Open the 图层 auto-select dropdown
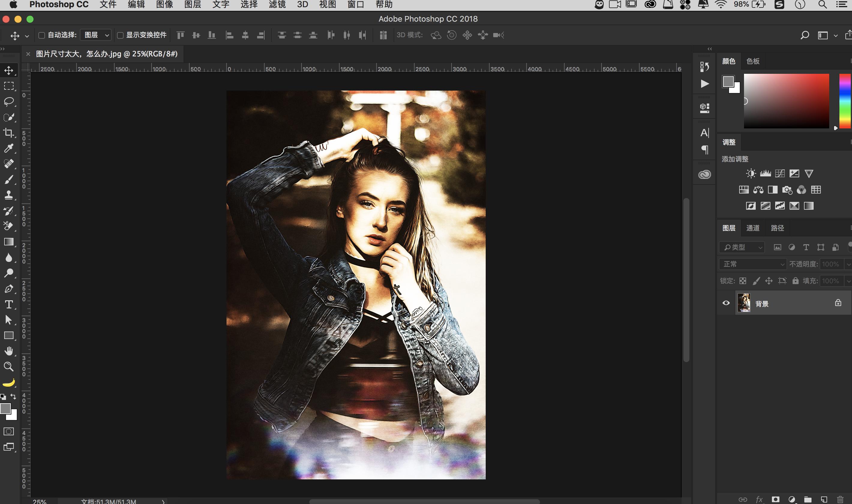The width and height of the screenshot is (852, 504). coord(96,35)
